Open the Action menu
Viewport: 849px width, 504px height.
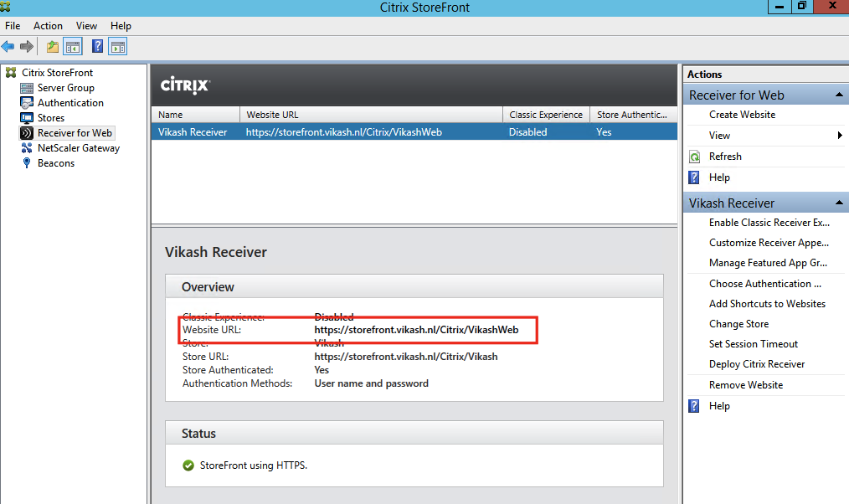pos(48,26)
